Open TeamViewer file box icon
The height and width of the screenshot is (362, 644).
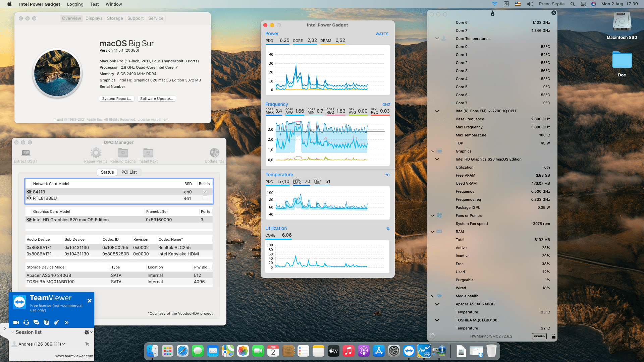tap(46, 322)
